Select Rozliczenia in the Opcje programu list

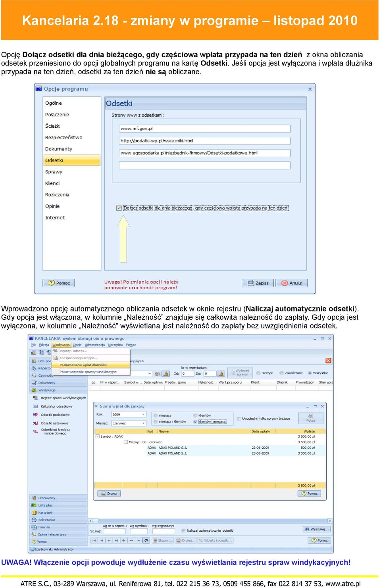tap(57, 195)
